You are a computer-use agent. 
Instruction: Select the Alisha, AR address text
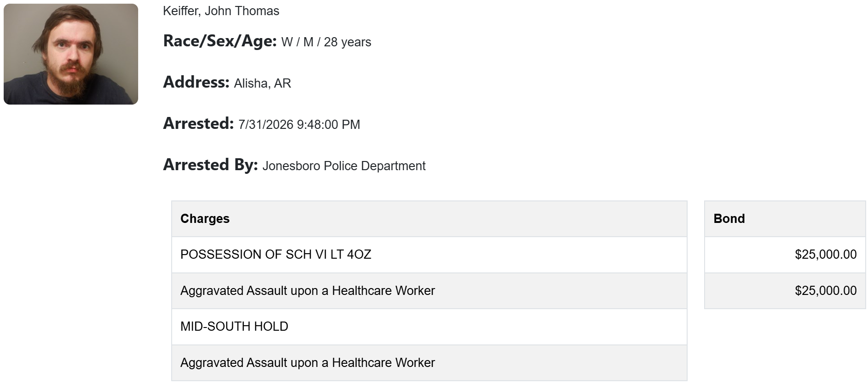point(263,83)
